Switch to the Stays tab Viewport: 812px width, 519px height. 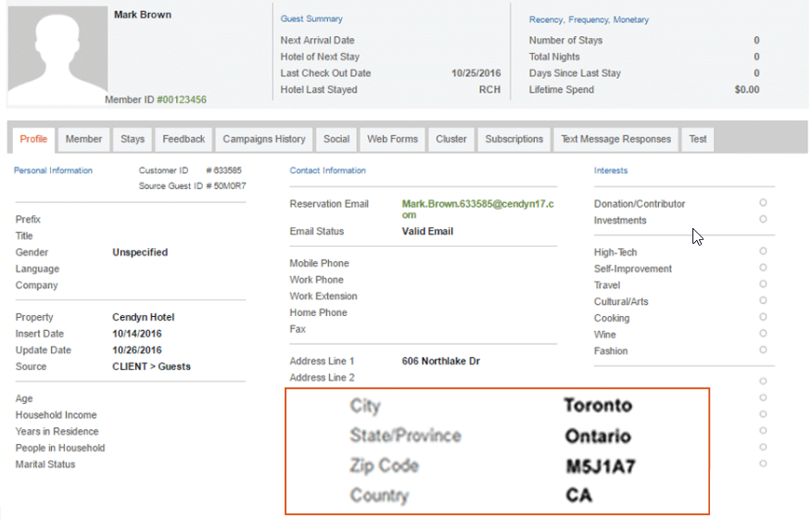click(133, 139)
